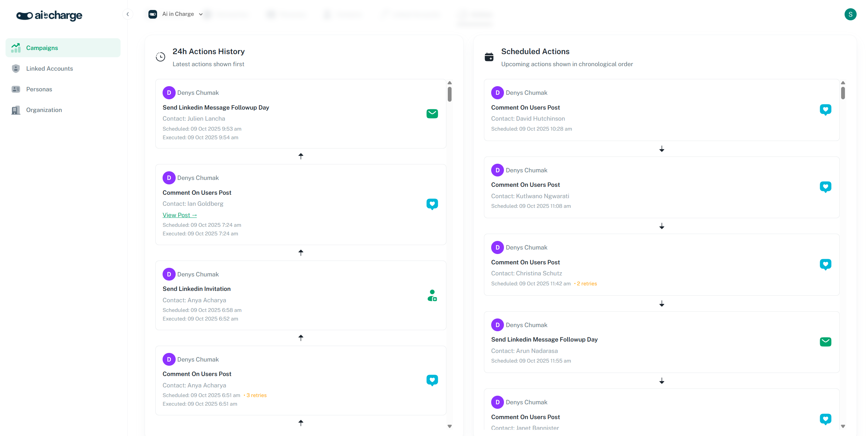The width and height of the screenshot is (868, 436).
Task: Click the scroll-up arrow in Scheduled Actions
Action: [843, 83]
